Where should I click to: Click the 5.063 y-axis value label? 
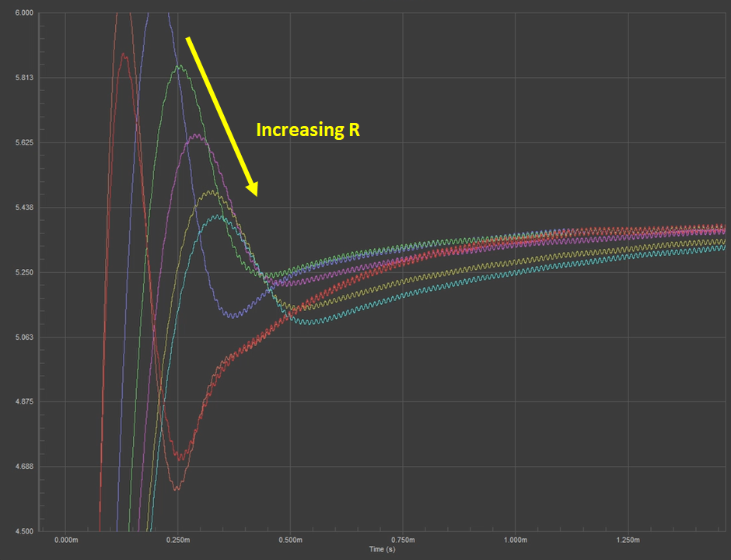pyautogui.click(x=24, y=337)
